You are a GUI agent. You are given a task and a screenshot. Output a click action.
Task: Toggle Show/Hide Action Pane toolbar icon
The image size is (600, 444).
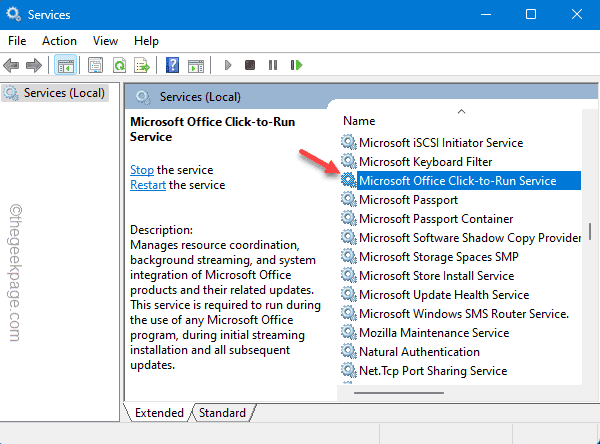click(x=196, y=66)
